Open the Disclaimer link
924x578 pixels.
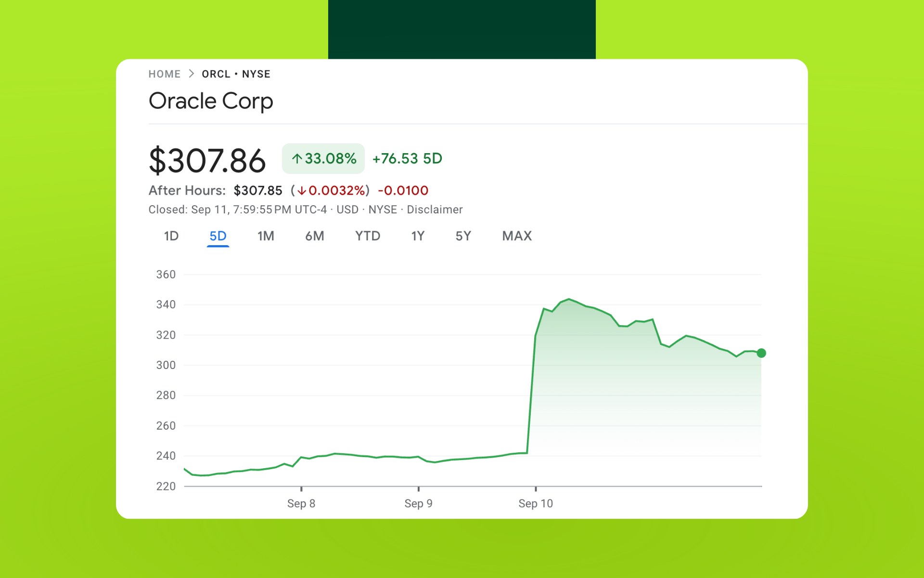tap(435, 210)
